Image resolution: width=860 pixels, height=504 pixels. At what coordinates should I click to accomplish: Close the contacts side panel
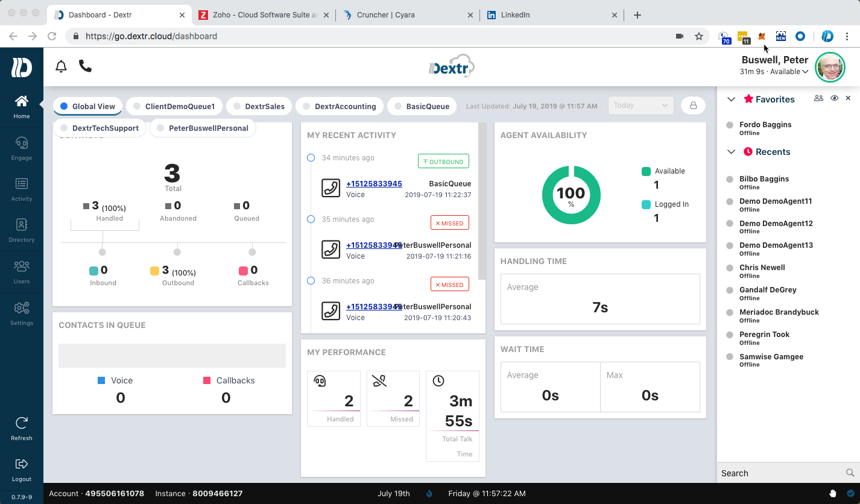pyautogui.click(x=848, y=98)
